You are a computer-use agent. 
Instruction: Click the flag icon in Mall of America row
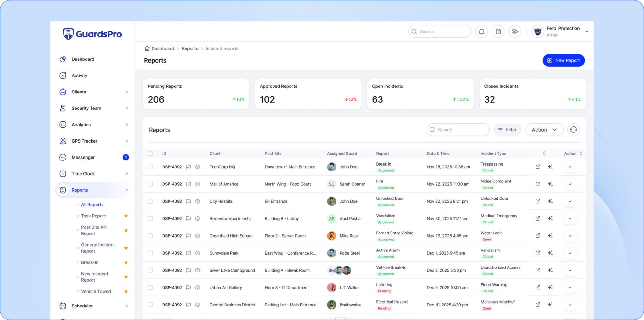coord(188,184)
